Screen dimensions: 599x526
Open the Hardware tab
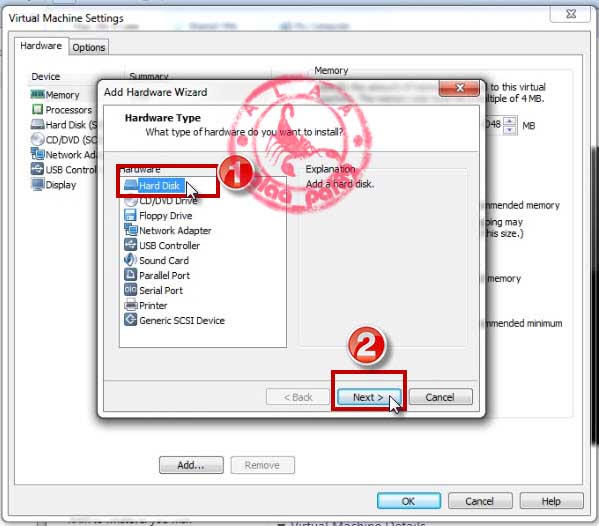tap(41, 46)
